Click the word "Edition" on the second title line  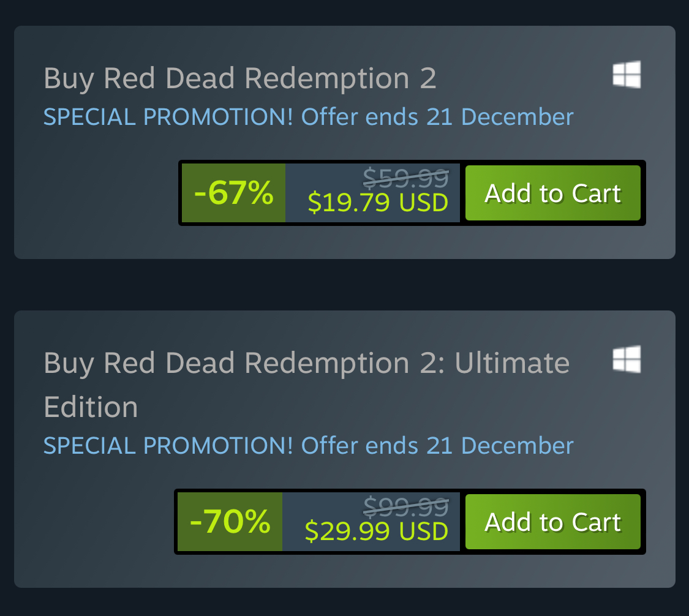pyautogui.click(x=91, y=407)
